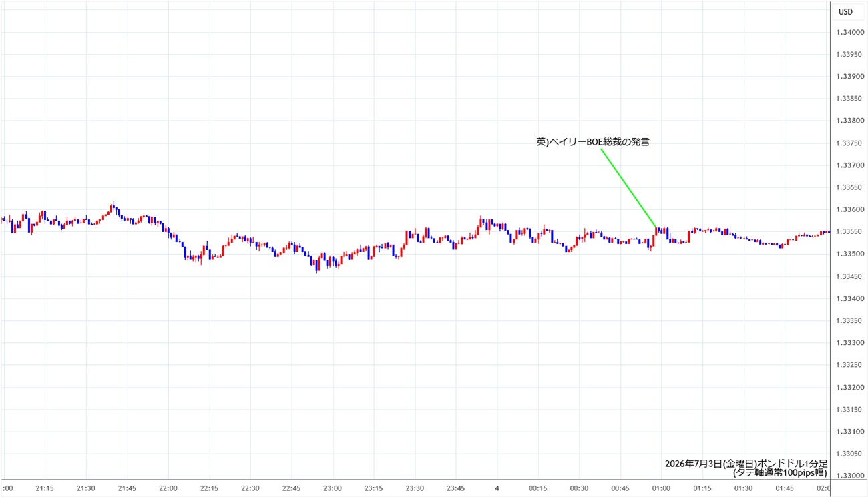Click the 1.33150 price axis label
The image size is (868, 497).
(849, 409)
